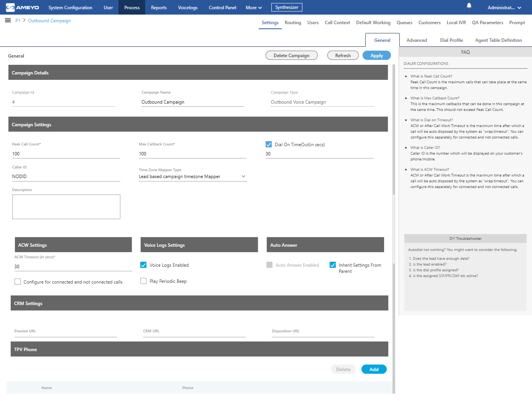Open the Call Context tab

337,23
